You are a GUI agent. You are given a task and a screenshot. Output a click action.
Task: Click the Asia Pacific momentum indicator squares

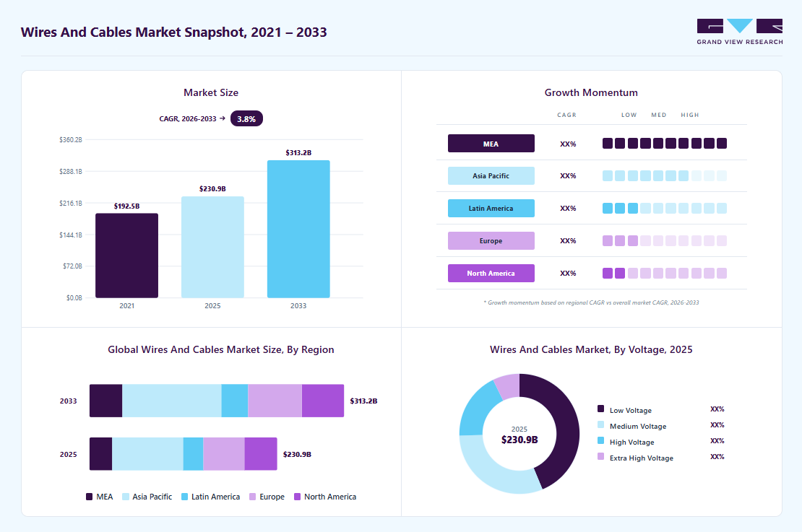pyautogui.click(x=665, y=176)
